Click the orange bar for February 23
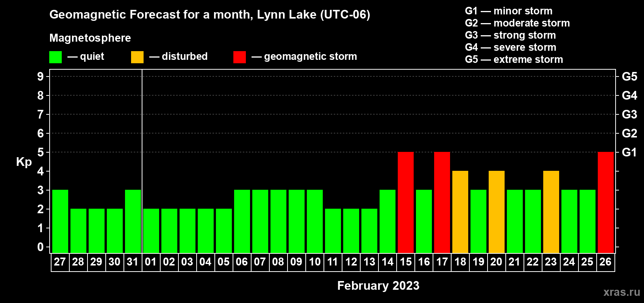This screenshot has width=644, height=303. (551, 212)
